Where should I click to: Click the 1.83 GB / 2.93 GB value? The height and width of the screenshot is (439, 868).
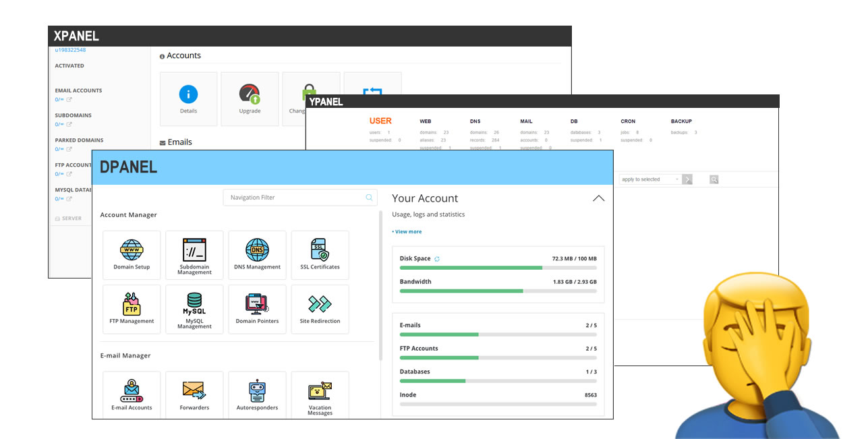point(575,282)
